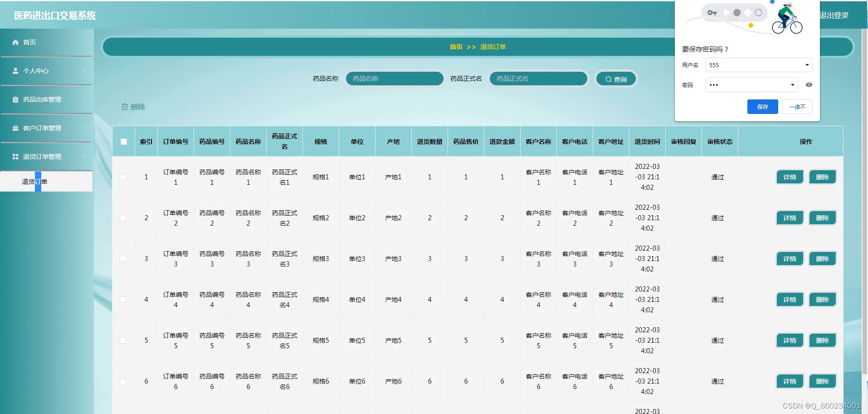Open 个人中心 sidebar menu
This screenshot has height=414, width=868.
(46, 71)
